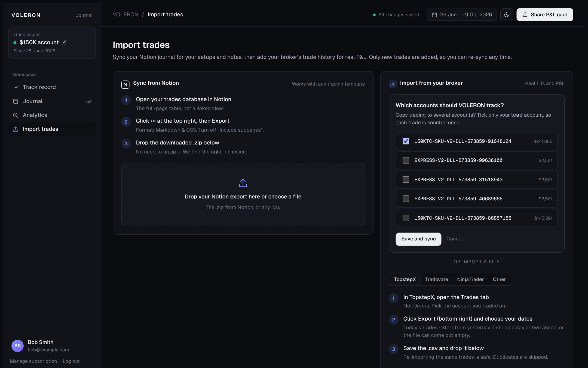
Task: Open the 25 June – 9 Oct 2026 date picker
Action: tap(462, 15)
